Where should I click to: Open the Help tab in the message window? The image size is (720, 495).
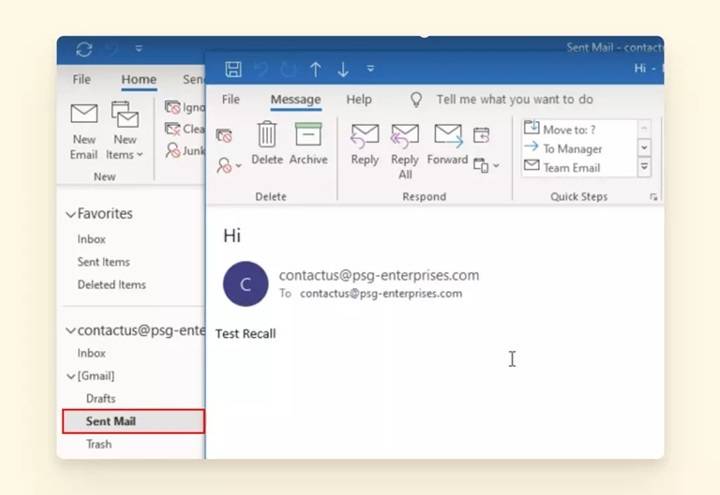click(x=359, y=100)
